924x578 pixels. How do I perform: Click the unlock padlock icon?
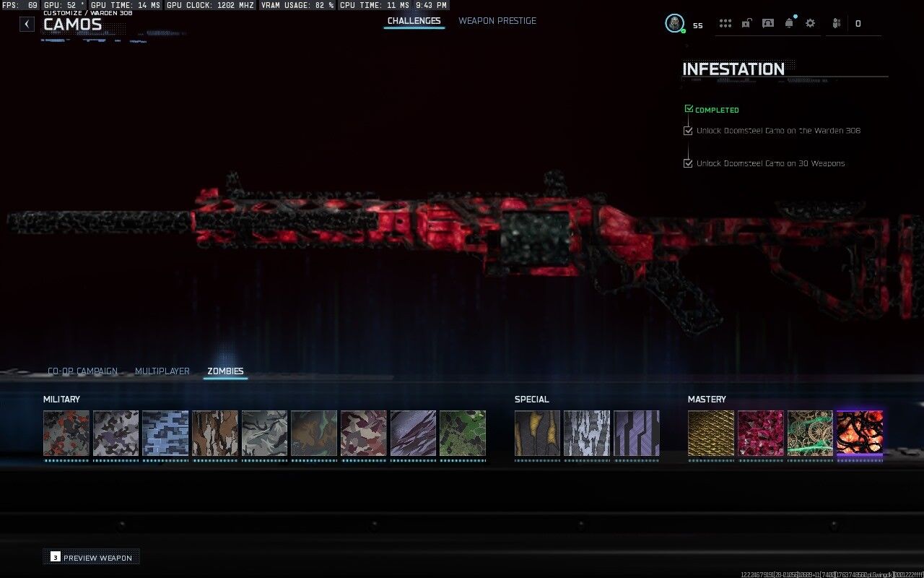click(746, 23)
